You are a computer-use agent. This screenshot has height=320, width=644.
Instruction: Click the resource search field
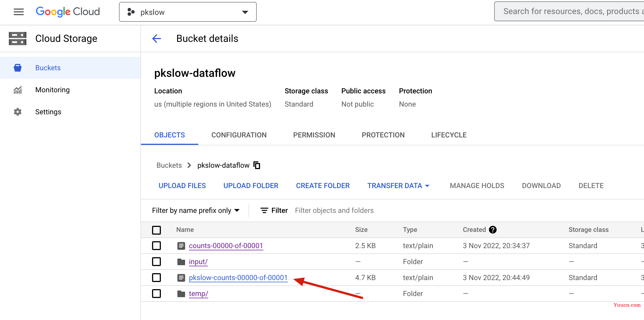(x=569, y=11)
